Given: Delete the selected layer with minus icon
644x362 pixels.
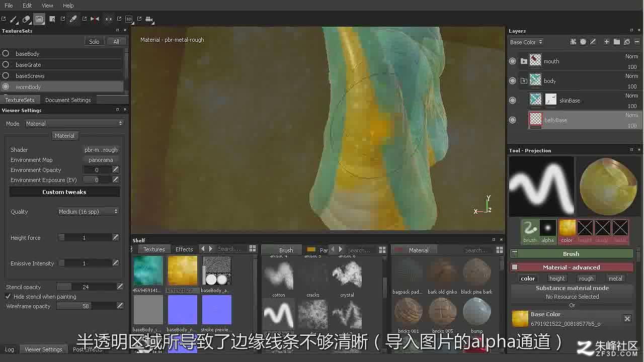Looking at the screenshot, I should tap(637, 42).
